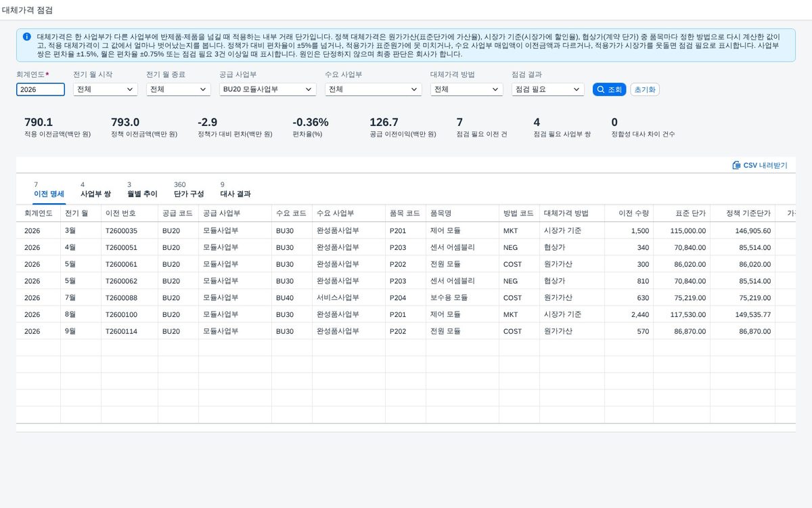Image resolution: width=812 pixels, height=508 pixels.
Task: Expand the 대체가격 방법 dropdown
Action: (467, 89)
